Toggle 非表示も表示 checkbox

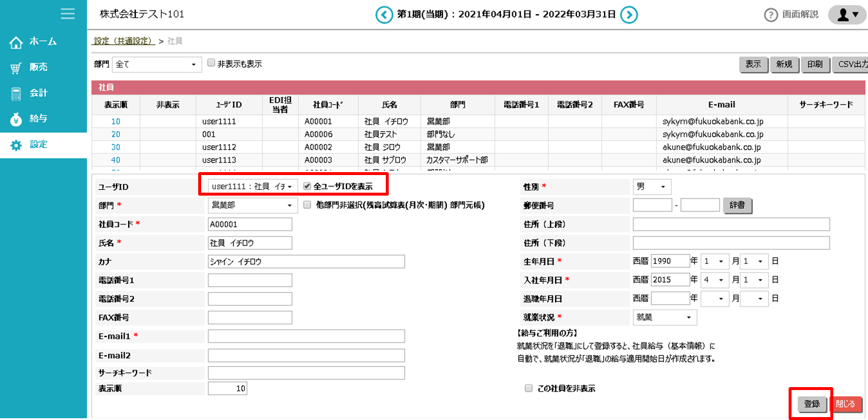tap(211, 63)
